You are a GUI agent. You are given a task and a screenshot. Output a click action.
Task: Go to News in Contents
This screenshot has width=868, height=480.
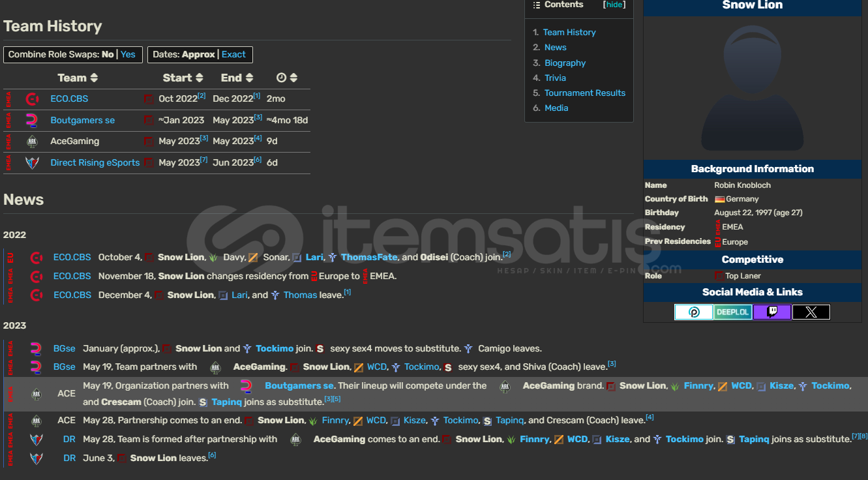tap(555, 47)
